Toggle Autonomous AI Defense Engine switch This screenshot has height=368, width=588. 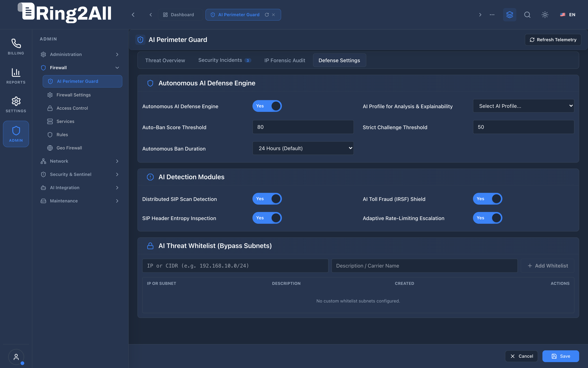(x=267, y=106)
